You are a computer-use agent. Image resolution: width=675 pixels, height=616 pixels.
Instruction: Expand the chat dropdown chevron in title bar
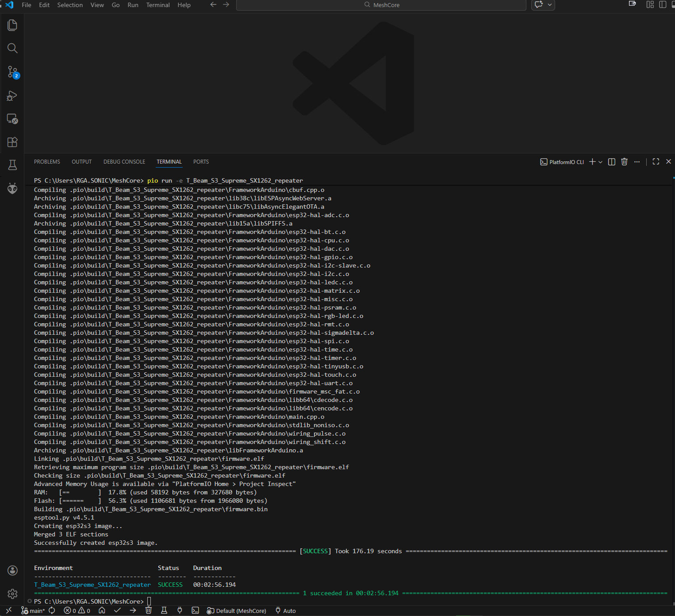click(x=550, y=5)
